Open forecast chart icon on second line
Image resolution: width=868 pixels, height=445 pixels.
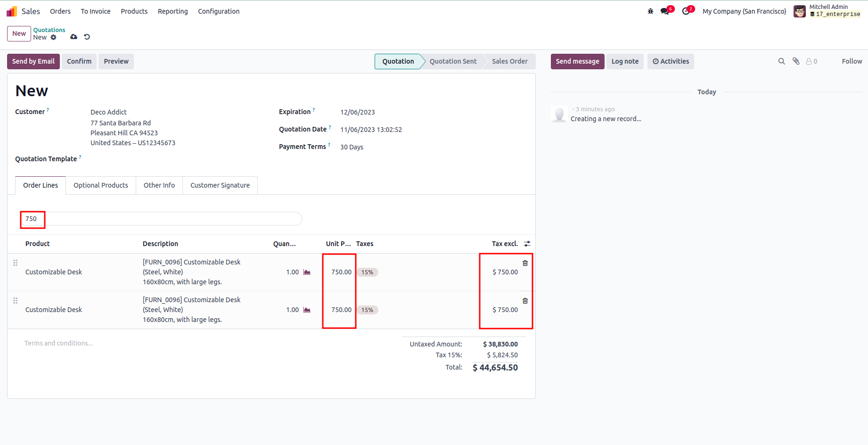307,310
